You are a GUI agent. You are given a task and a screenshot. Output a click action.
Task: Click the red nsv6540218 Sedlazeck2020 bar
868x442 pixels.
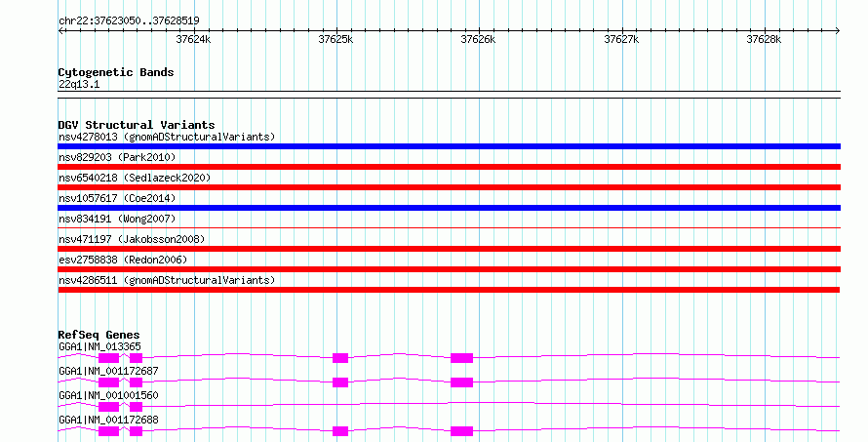coord(449,187)
